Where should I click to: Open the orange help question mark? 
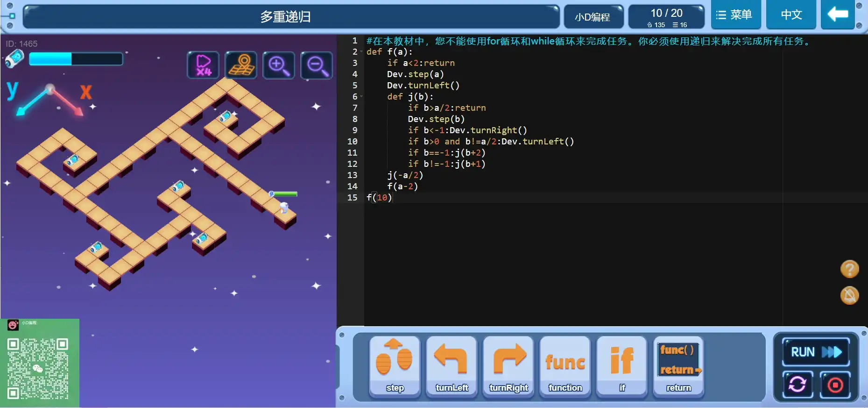pos(849,269)
